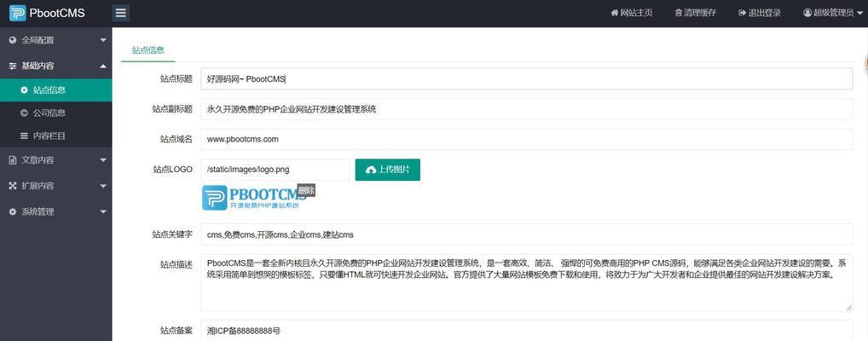This screenshot has width=868, height=341.
Task: Click the sign-out icon beside 退出登录
Action: pyautogui.click(x=743, y=13)
